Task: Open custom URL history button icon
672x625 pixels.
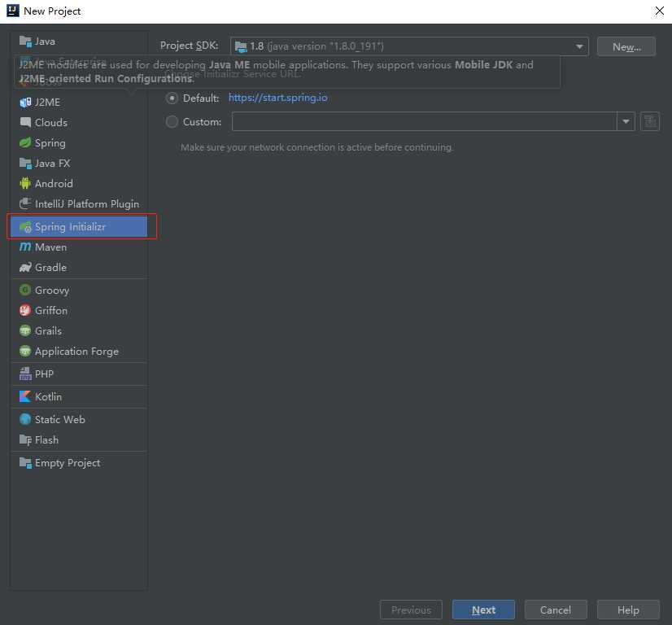Action: [650, 122]
